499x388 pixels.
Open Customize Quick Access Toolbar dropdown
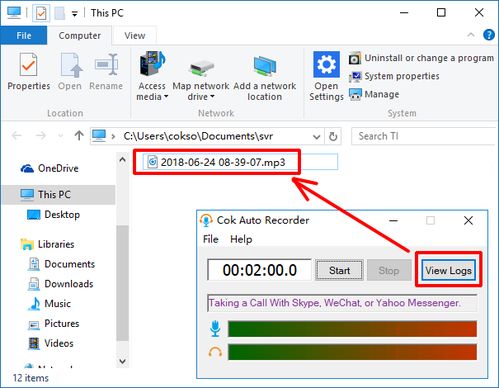75,14
